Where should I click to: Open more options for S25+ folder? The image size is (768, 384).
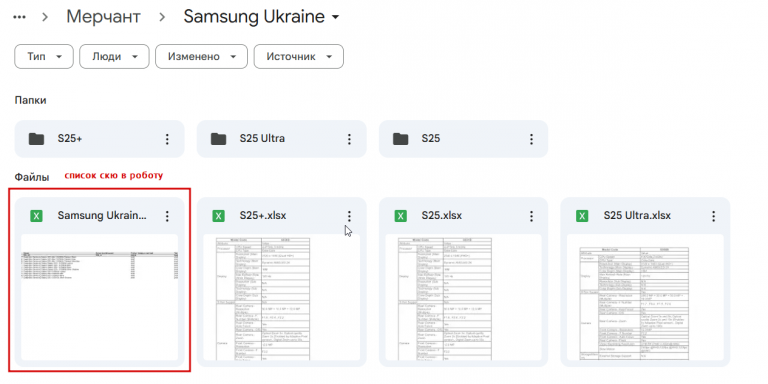[167, 139]
